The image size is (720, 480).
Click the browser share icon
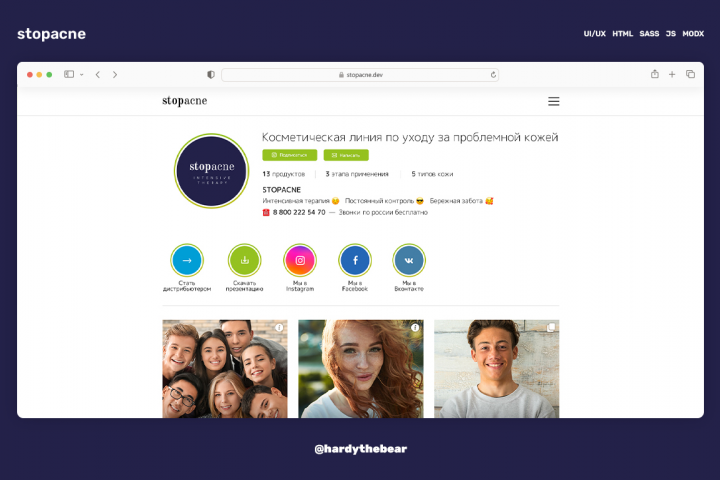tap(655, 74)
